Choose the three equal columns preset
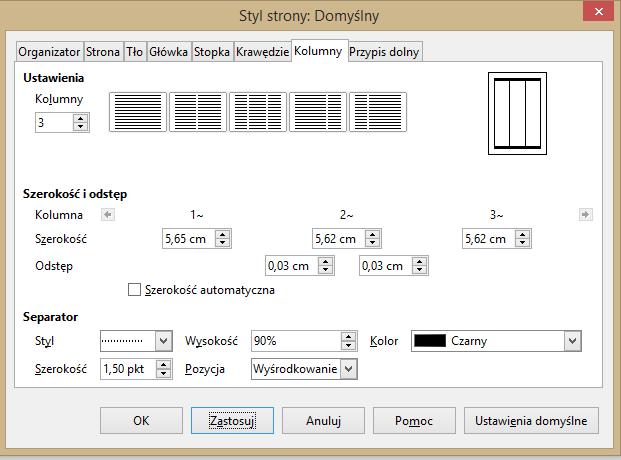Screen dimensions: 621x460 [258, 112]
